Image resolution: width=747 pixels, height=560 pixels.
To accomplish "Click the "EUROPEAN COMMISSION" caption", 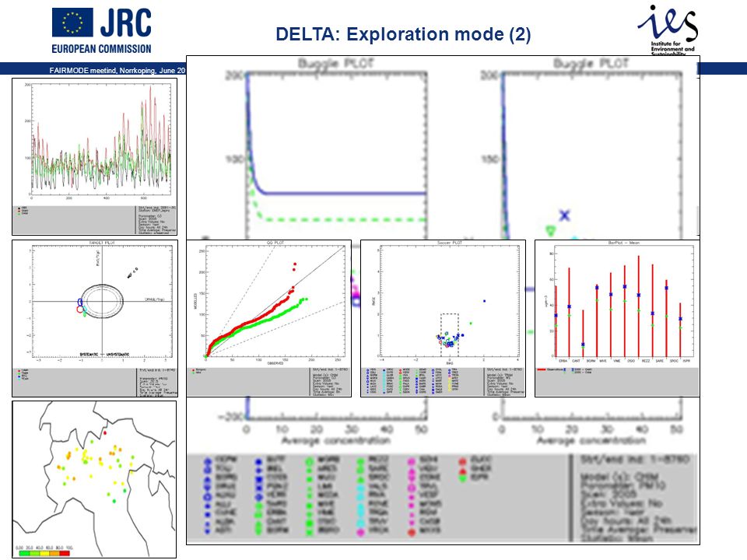I will click(x=101, y=48).
